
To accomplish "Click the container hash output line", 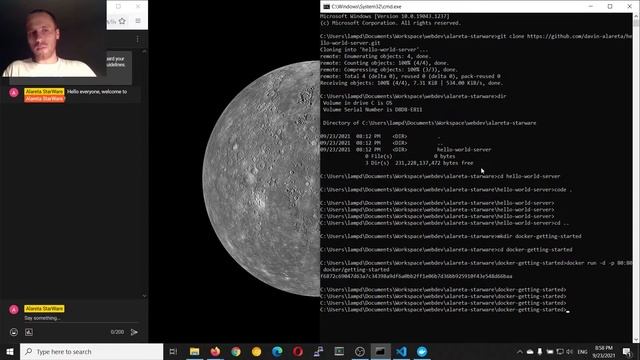I will click(416, 276).
